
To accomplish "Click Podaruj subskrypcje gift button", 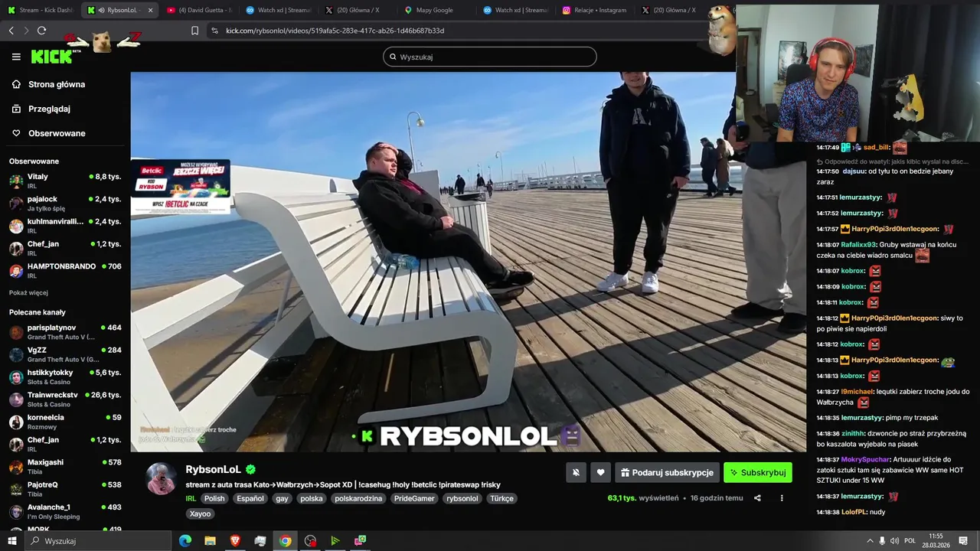I will [x=666, y=473].
